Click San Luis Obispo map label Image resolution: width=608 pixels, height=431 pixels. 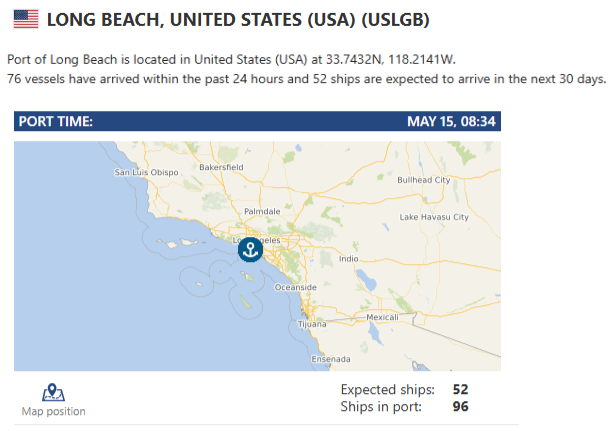tap(146, 172)
